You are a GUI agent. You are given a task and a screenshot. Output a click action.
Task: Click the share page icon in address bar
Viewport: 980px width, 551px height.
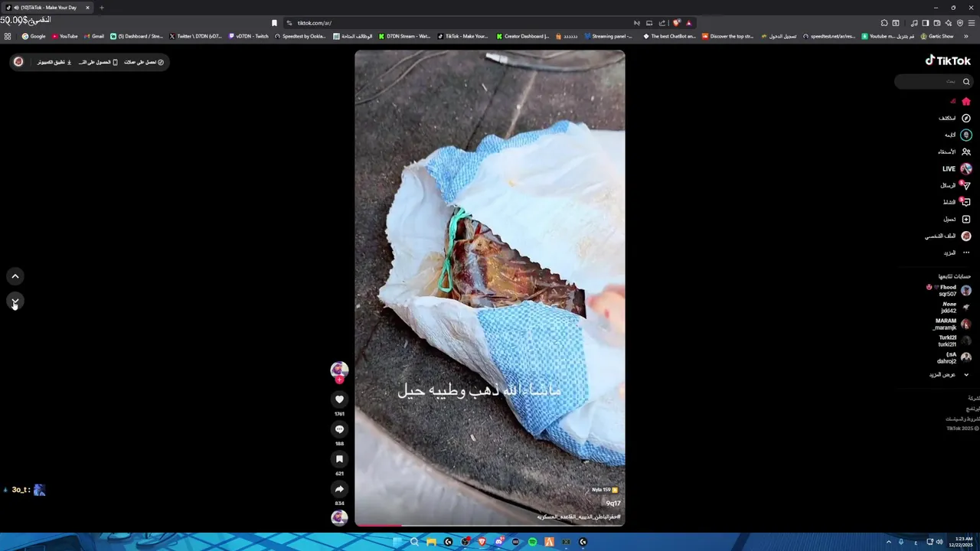click(x=662, y=23)
